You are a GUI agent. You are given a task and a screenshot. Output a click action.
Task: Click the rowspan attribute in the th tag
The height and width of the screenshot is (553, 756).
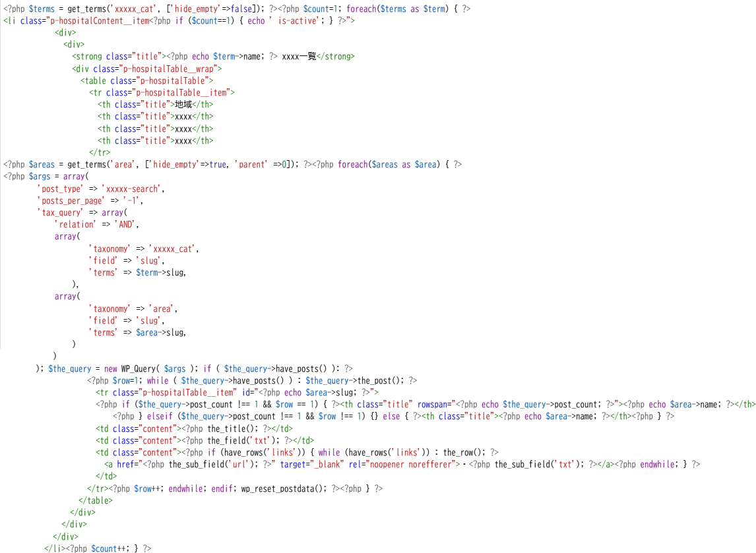[434, 404]
